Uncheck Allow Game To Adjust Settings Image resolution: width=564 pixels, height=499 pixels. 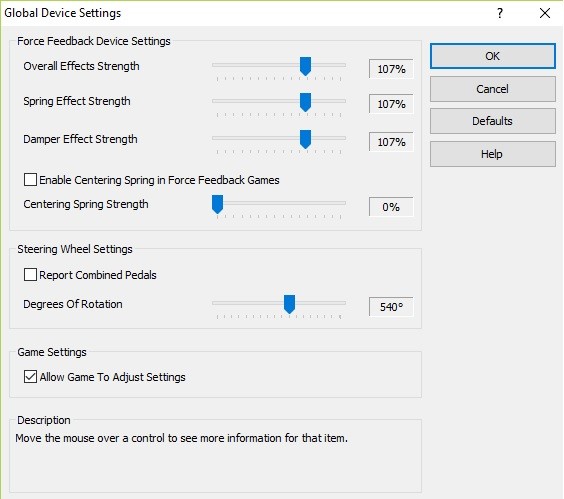(30, 377)
